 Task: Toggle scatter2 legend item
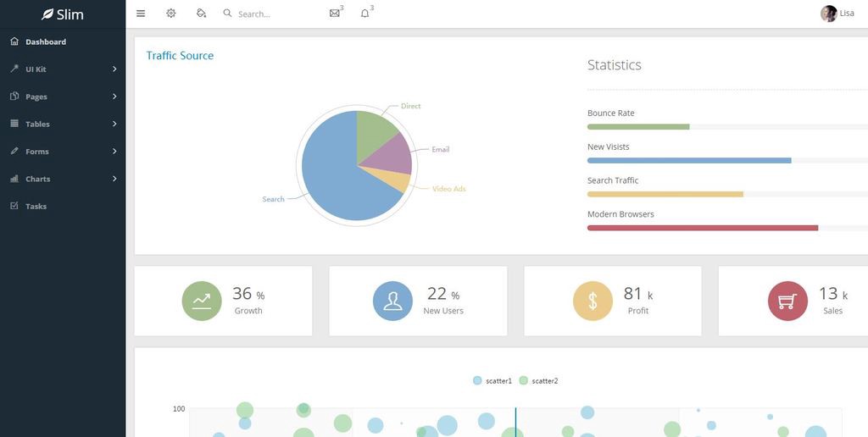pos(538,380)
